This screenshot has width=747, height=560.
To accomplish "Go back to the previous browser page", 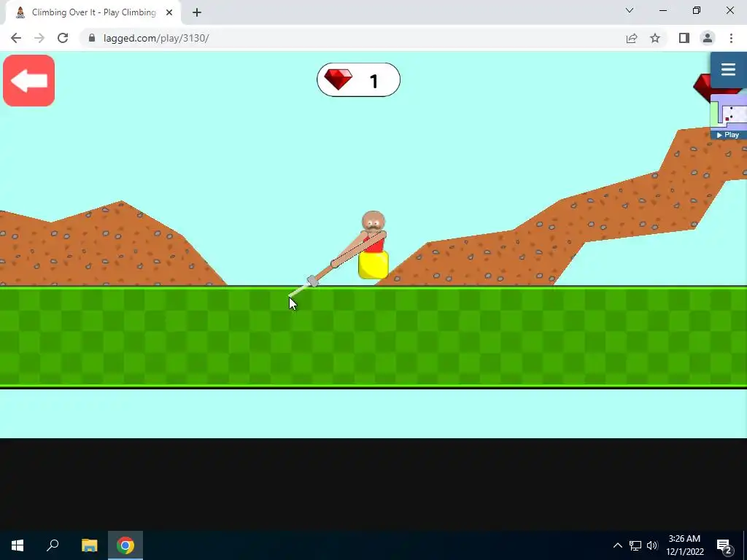I will 16,38.
